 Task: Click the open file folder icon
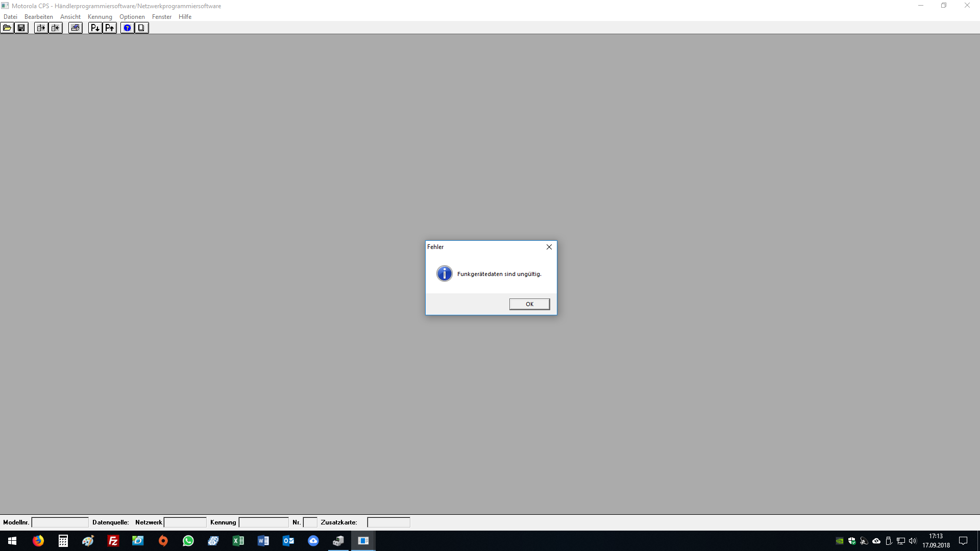(x=7, y=28)
